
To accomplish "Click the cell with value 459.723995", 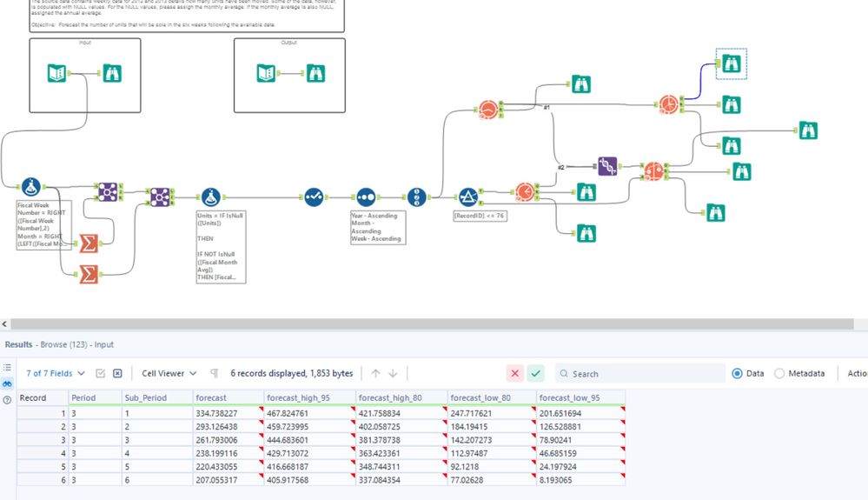I will coord(310,427).
